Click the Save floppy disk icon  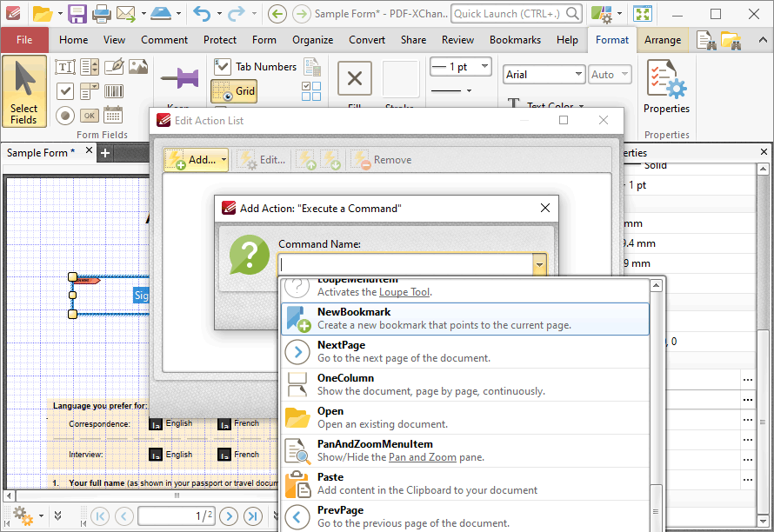pos(77,14)
